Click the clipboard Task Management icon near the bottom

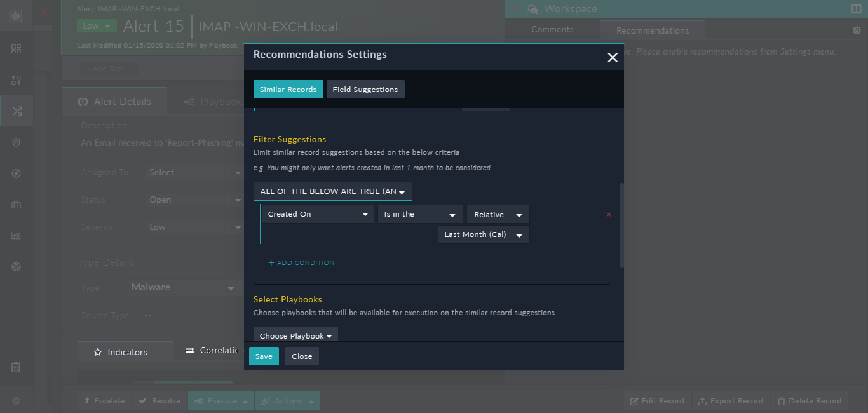click(17, 367)
